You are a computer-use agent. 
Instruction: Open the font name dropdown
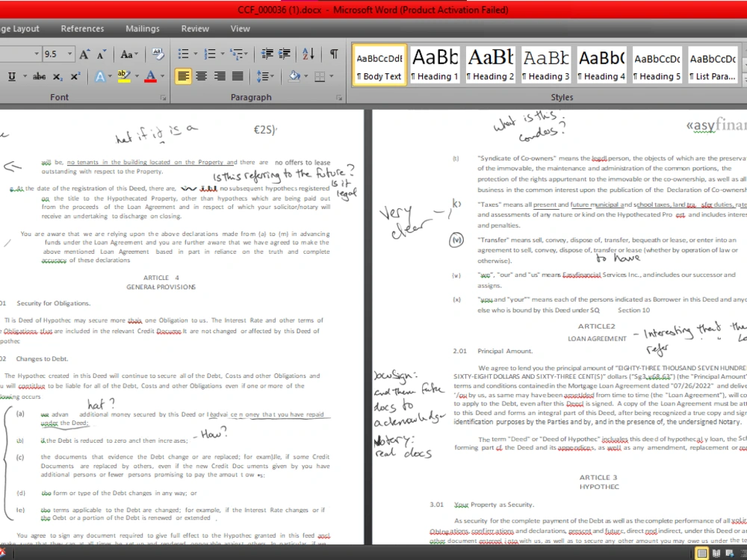point(36,54)
